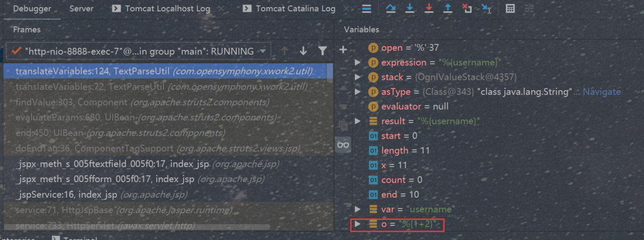Select frame service:71, HttpJspBase
Image resolution: width=644 pixels, height=240 pixels.
[x=168, y=210]
